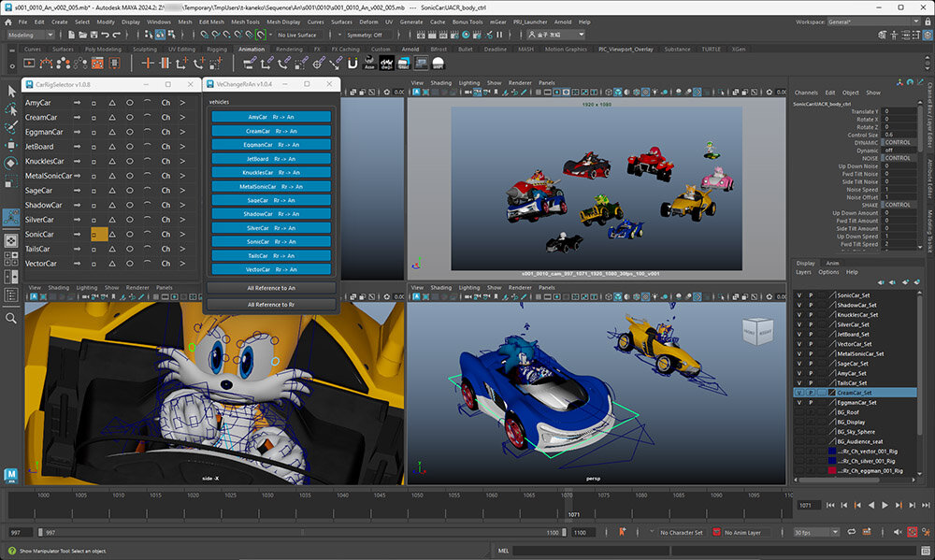935x560 pixels.
Task: Click the Ch button in EggmanCar row
Action: pyautogui.click(x=165, y=132)
